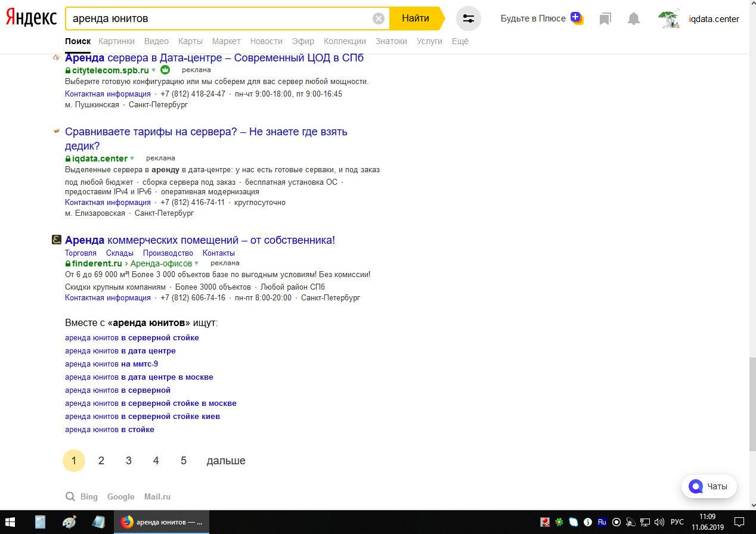756x534 pixels.
Task: Switch to the Эфир tab
Action: 303,41
